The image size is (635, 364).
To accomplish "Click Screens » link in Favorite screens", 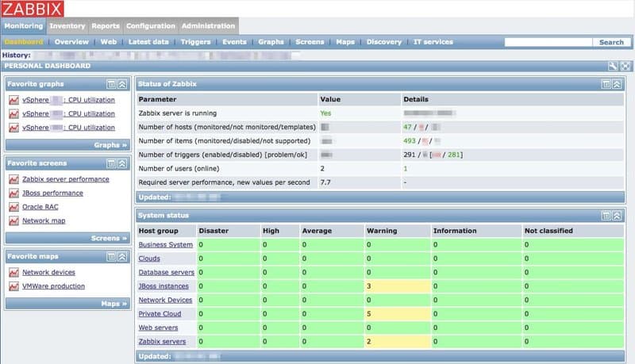I will pyautogui.click(x=109, y=238).
